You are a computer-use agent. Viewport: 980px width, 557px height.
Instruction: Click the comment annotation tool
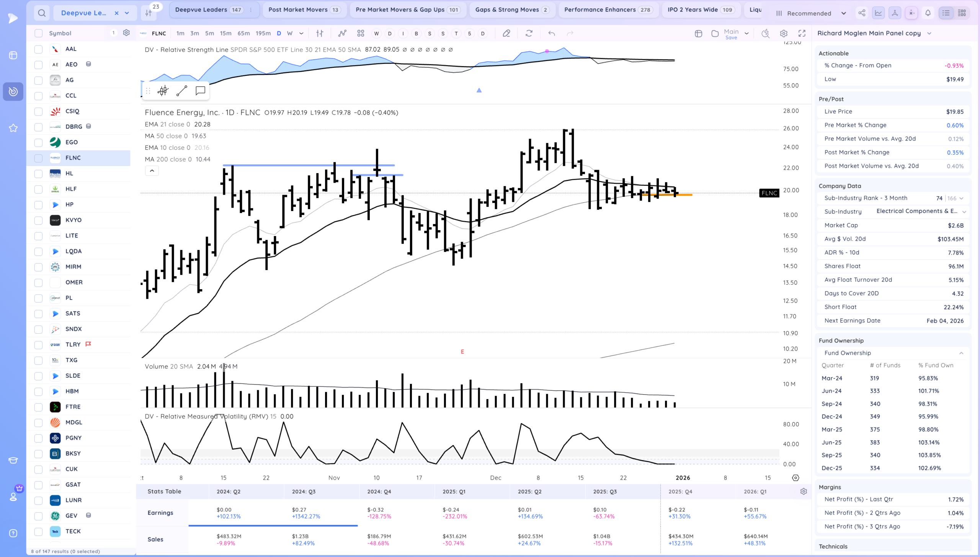[x=200, y=91]
